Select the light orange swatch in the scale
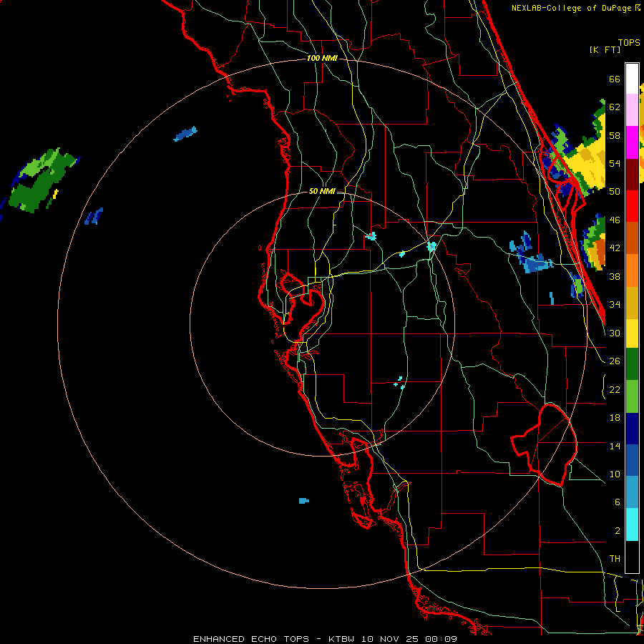The image size is (644, 644). point(632,270)
